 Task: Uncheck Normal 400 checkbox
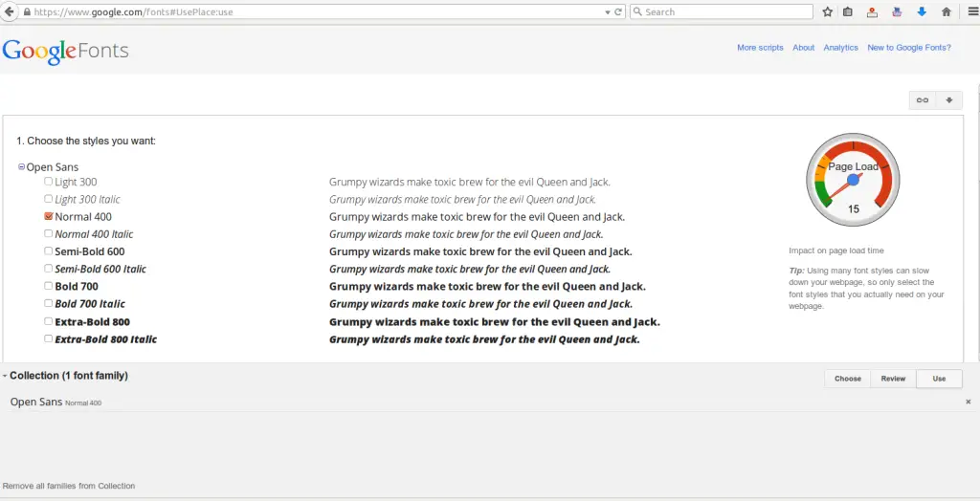(x=48, y=216)
